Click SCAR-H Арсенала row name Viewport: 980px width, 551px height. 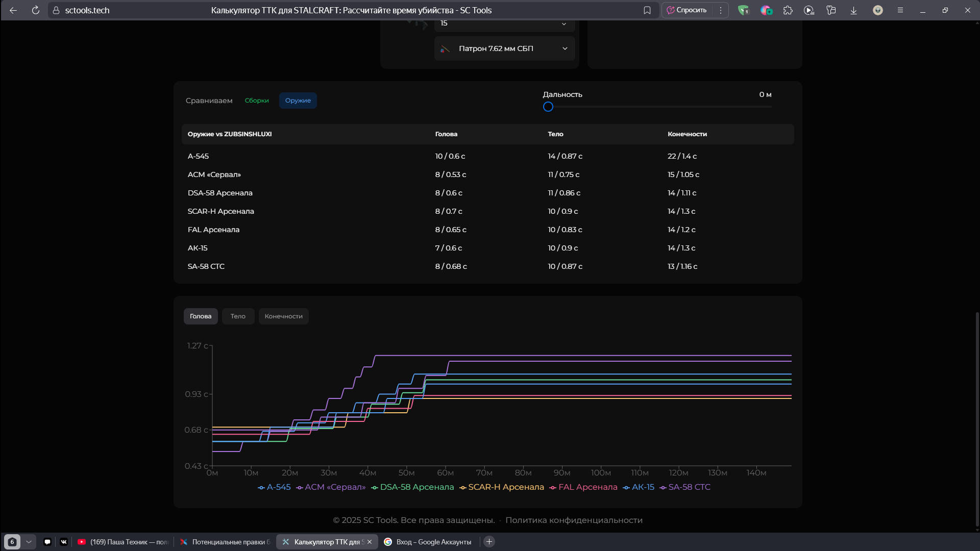[220, 211]
